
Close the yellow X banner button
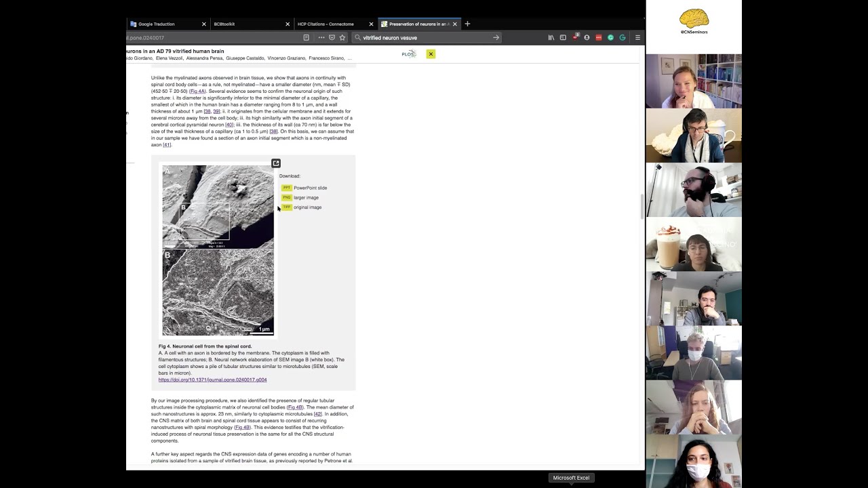[431, 54]
